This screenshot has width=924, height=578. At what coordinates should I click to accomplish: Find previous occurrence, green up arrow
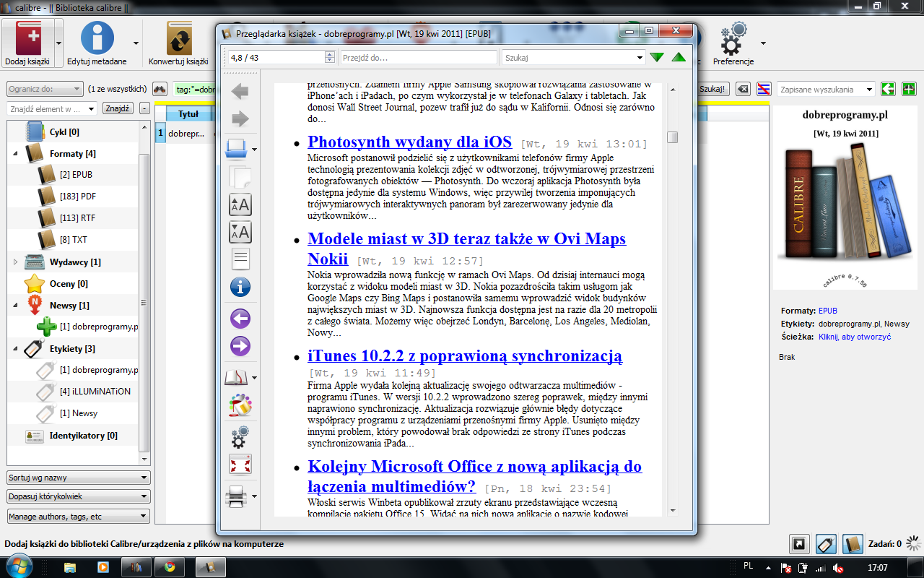point(679,57)
